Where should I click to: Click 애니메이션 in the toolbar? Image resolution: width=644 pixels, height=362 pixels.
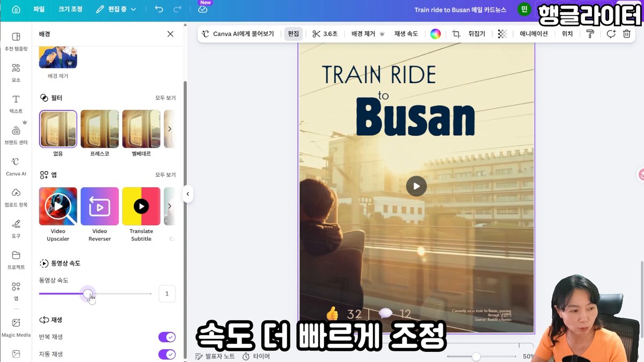point(533,34)
